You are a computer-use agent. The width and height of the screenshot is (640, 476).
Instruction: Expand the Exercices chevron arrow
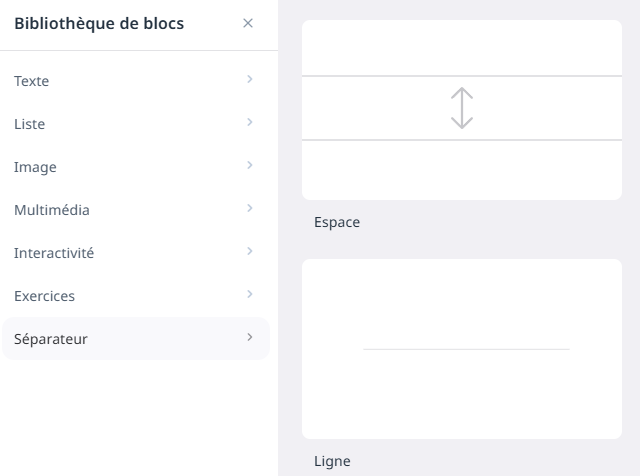coord(249,295)
